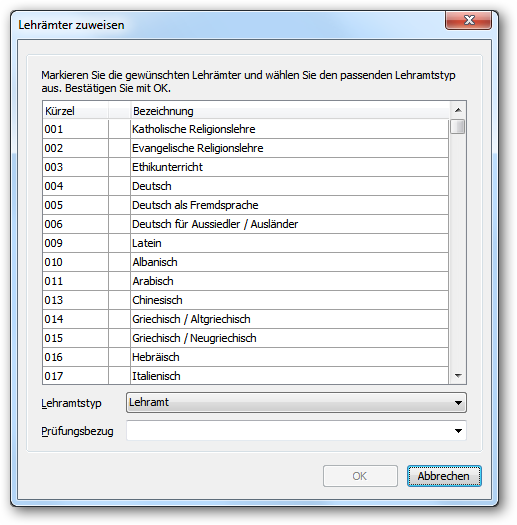This screenshot has height=525, width=517.
Task: Select the Katholische Religionslehre row
Action: (245, 129)
